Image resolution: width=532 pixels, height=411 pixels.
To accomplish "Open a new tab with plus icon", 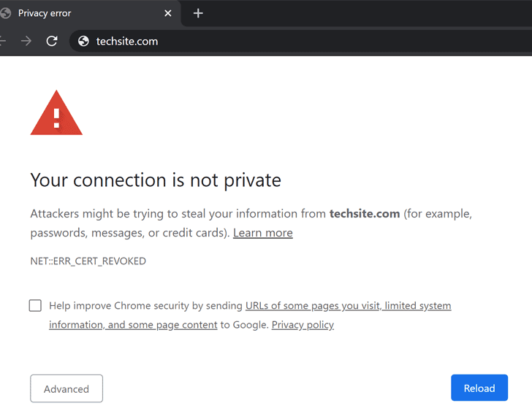I will click(198, 13).
